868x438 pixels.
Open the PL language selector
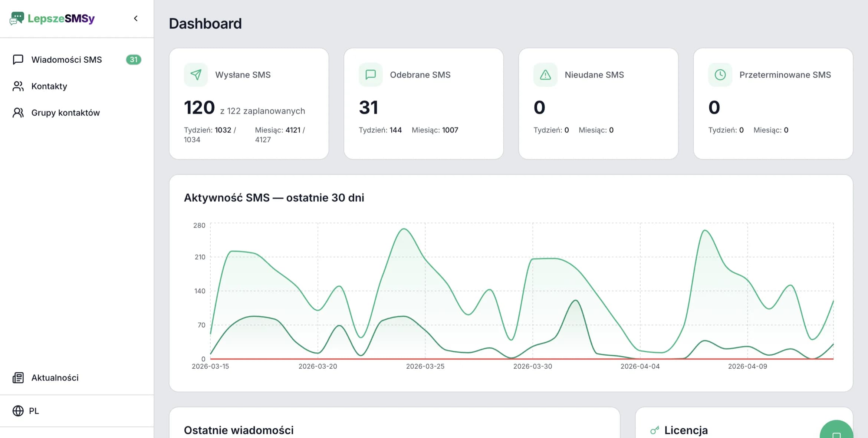pyautogui.click(x=77, y=411)
